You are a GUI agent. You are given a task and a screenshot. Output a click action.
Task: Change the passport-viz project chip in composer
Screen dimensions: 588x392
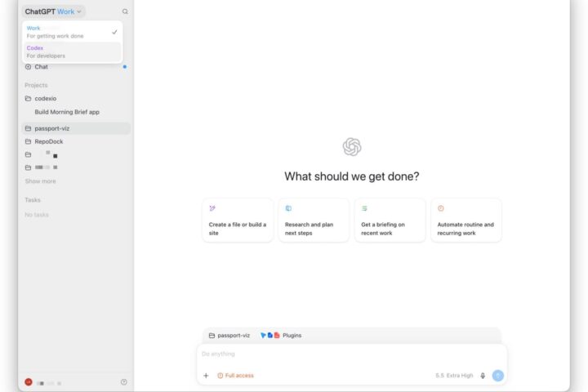(229, 336)
